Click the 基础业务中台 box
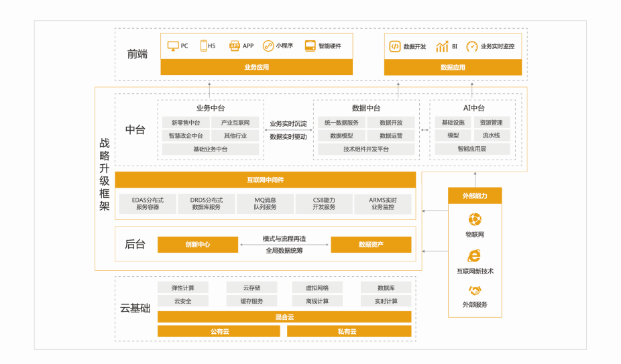This screenshot has width=621, height=364. 211,149
